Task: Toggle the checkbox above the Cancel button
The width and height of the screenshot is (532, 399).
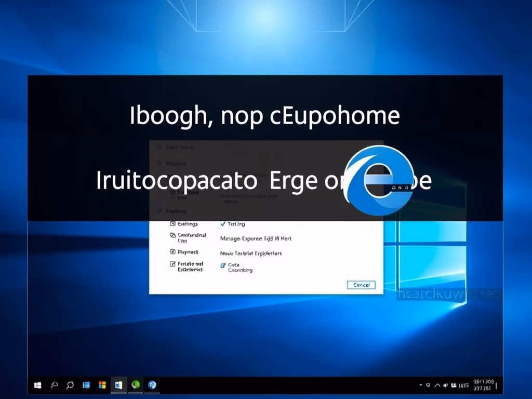Action: coord(223,265)
